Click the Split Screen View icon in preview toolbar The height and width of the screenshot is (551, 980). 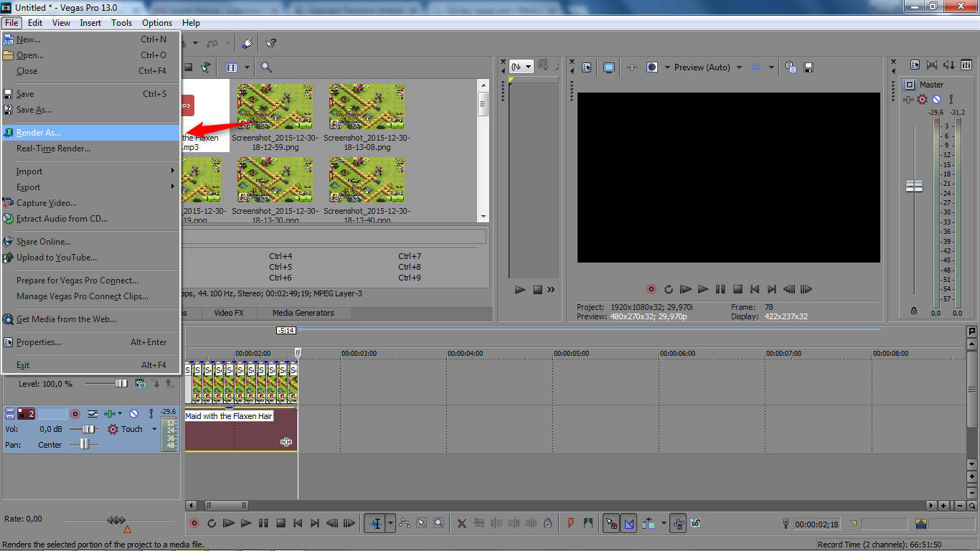click(652, 67)
